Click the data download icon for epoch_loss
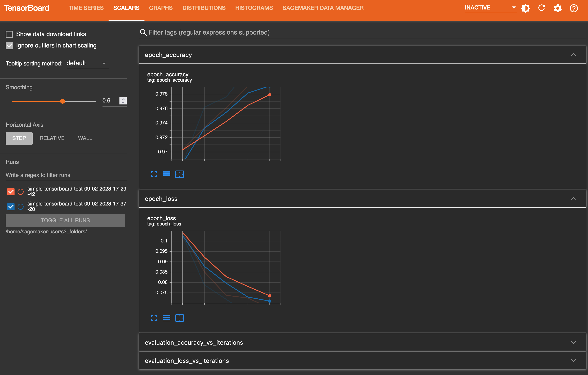Viewport: 588px width, 375px height. (167, 317)
